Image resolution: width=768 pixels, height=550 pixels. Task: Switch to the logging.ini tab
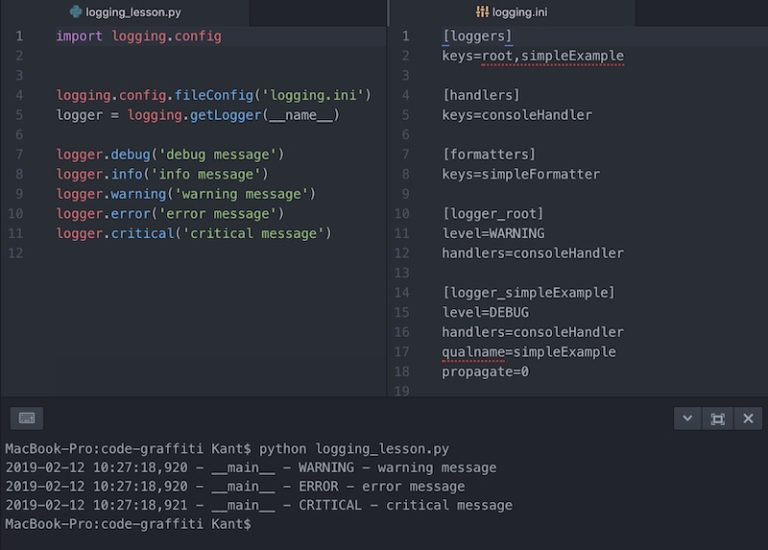coord(511,12)
